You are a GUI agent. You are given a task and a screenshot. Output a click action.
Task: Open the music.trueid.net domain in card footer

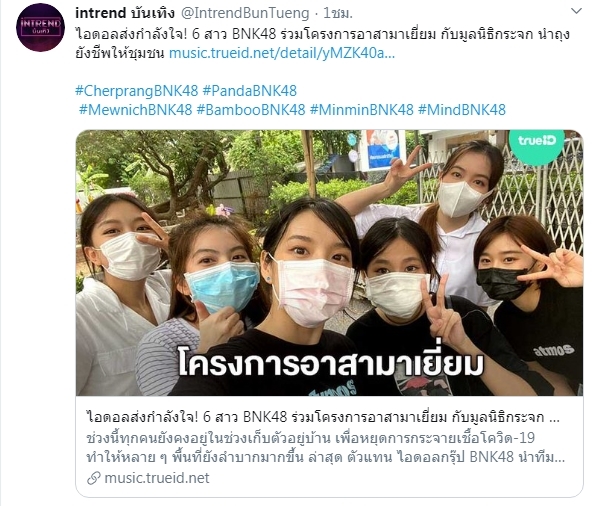pos(157,478)
